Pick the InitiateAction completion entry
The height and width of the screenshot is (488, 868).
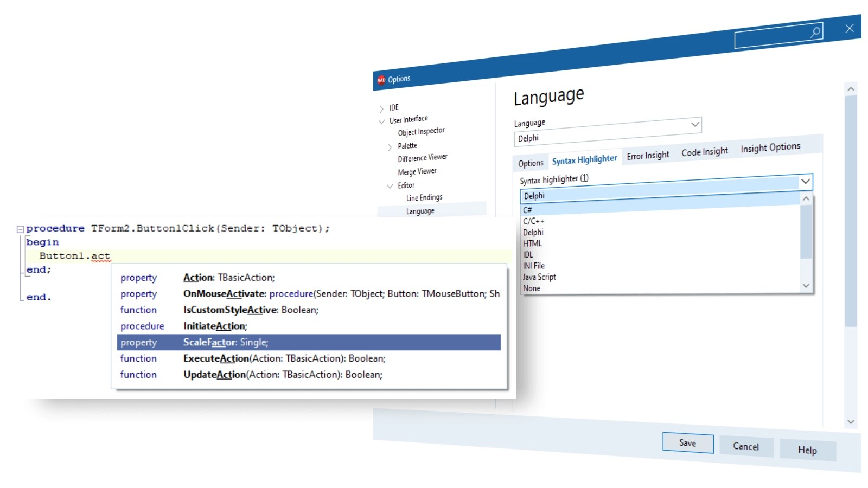(x=309, y=326)
